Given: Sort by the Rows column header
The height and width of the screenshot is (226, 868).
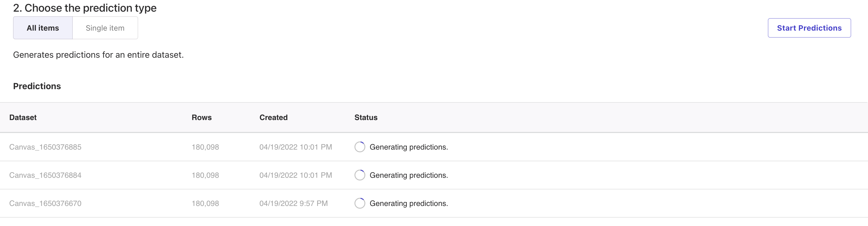Looking at the screenshot, I should (x=201, y=117).
